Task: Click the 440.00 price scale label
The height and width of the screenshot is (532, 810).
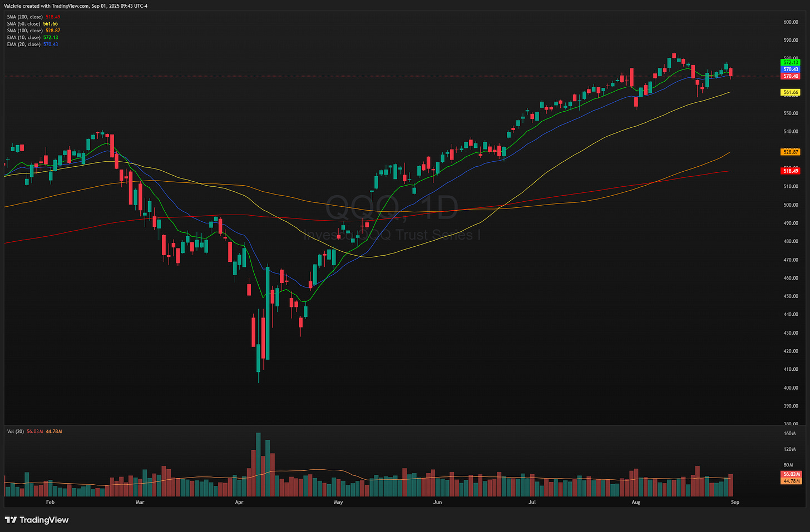Action: (x=791, y=315)
